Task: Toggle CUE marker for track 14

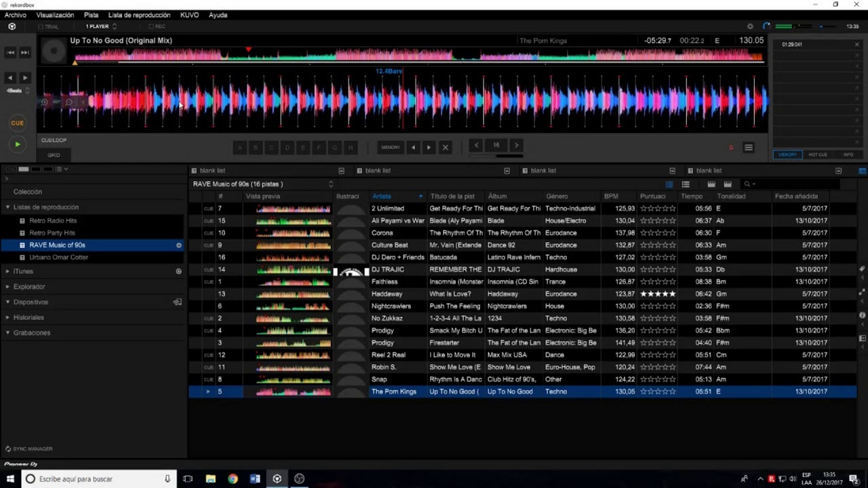Action: coord(209,270)
